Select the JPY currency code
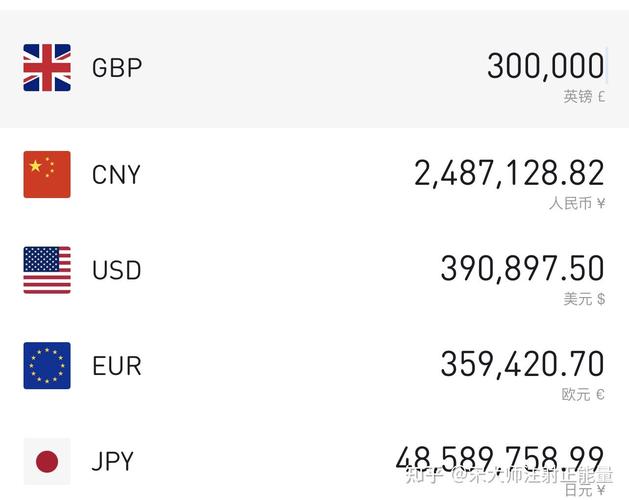The image size is (629, 500). point(112,461)
